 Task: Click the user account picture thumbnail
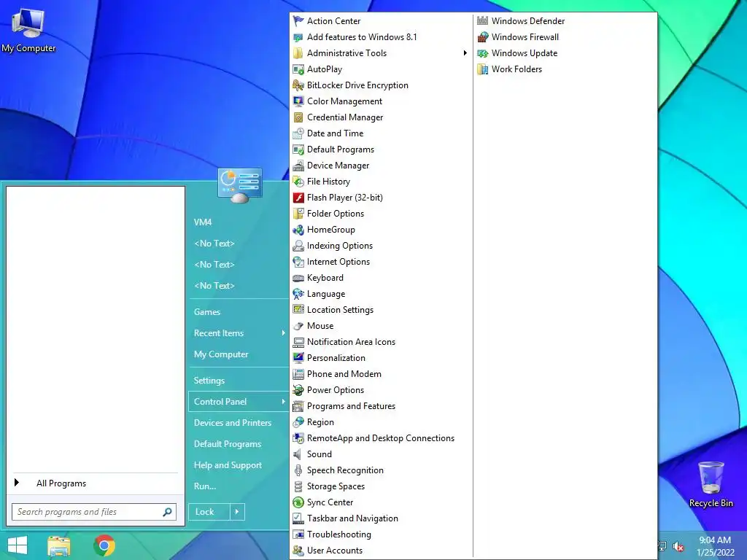pyautogui.click(x=239, y=186)
